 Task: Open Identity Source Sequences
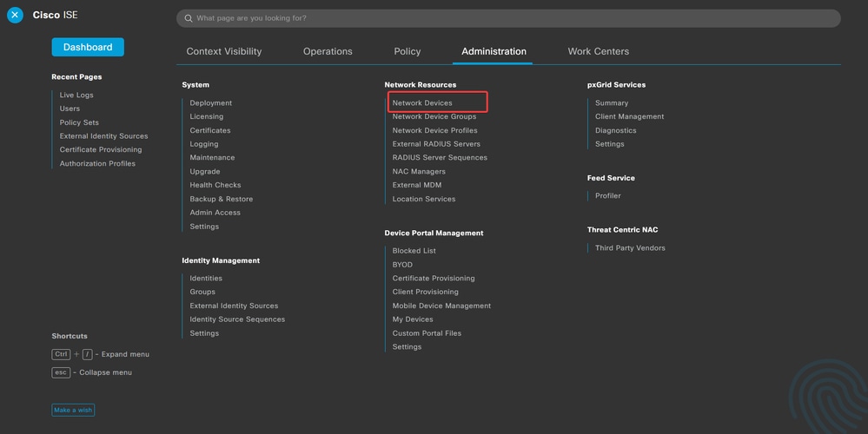pyautogui.click(x=237, y=319)
